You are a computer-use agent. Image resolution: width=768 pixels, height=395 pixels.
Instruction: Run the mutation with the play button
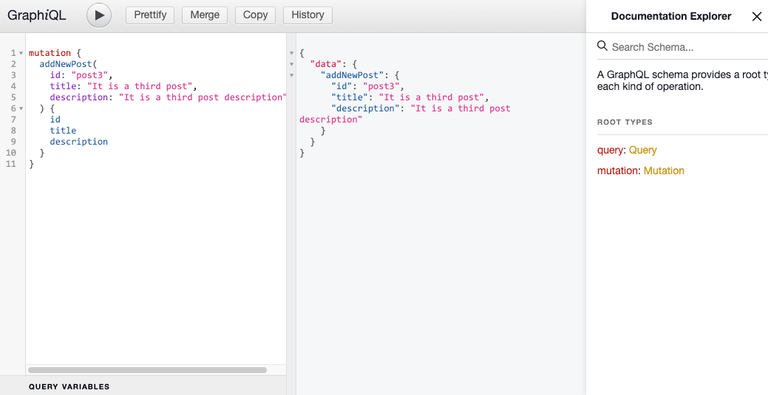(x=99, y=15)
